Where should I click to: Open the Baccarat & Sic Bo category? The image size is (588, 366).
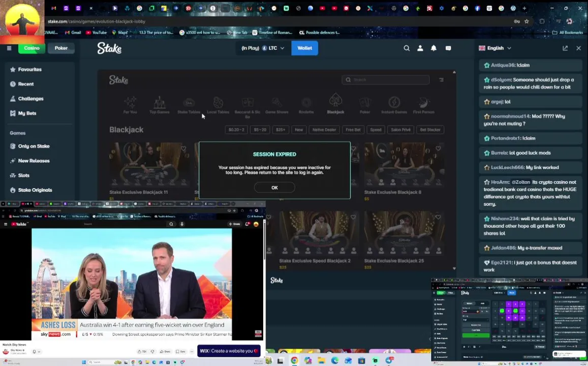tap(247, 107)
